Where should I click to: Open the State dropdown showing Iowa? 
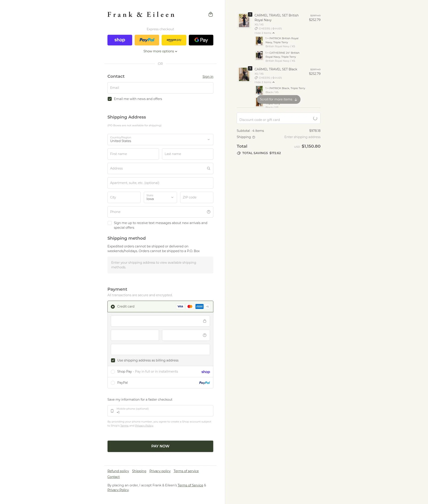[160, 197]
